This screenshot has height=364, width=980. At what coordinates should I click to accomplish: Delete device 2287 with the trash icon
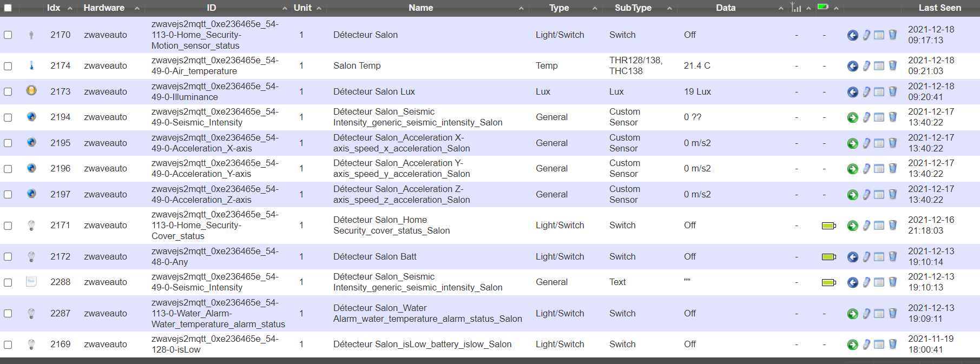[x=893, y=314]
